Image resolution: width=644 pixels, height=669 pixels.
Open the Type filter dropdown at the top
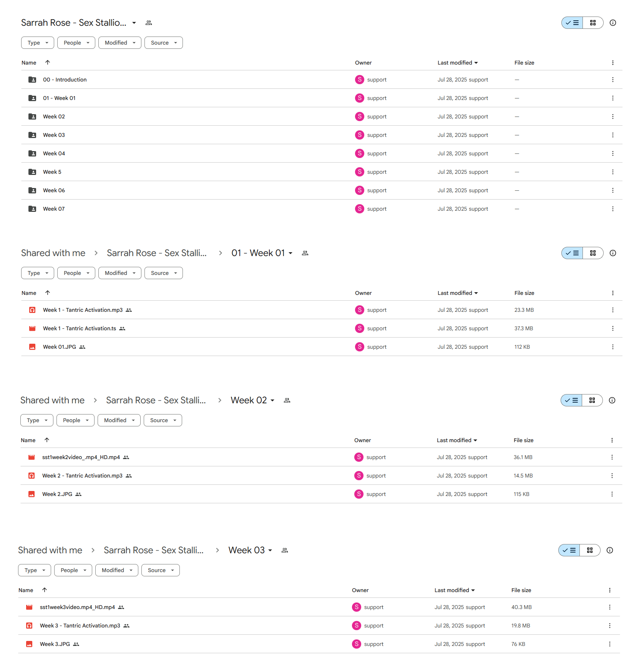tap(37, 43)
